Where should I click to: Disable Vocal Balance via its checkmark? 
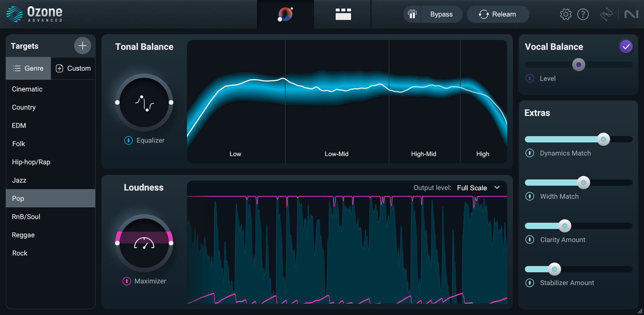626,46
